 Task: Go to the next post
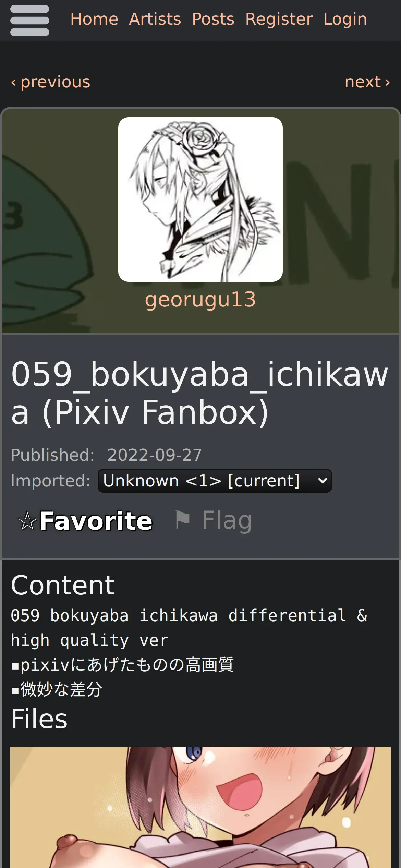click(367, 82)
